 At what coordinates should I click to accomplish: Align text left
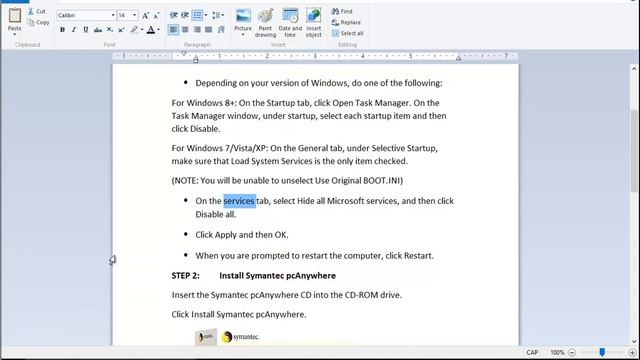(173, 29)
